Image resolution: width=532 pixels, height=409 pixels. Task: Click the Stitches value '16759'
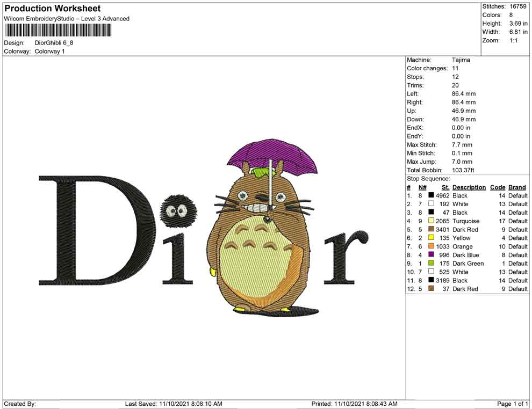(518, 6)
